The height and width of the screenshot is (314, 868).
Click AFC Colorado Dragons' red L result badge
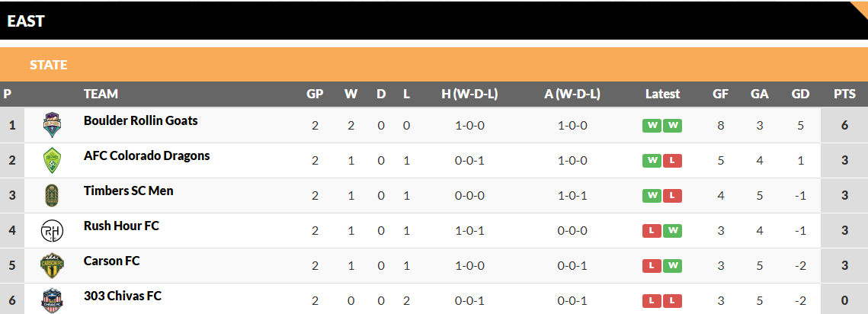point(672,161)
